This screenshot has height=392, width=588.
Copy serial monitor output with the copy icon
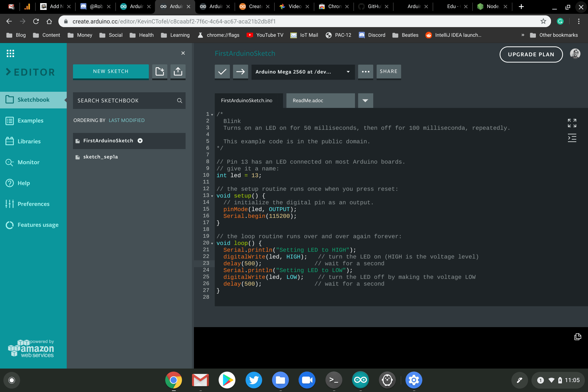click(x=578, y=336)
